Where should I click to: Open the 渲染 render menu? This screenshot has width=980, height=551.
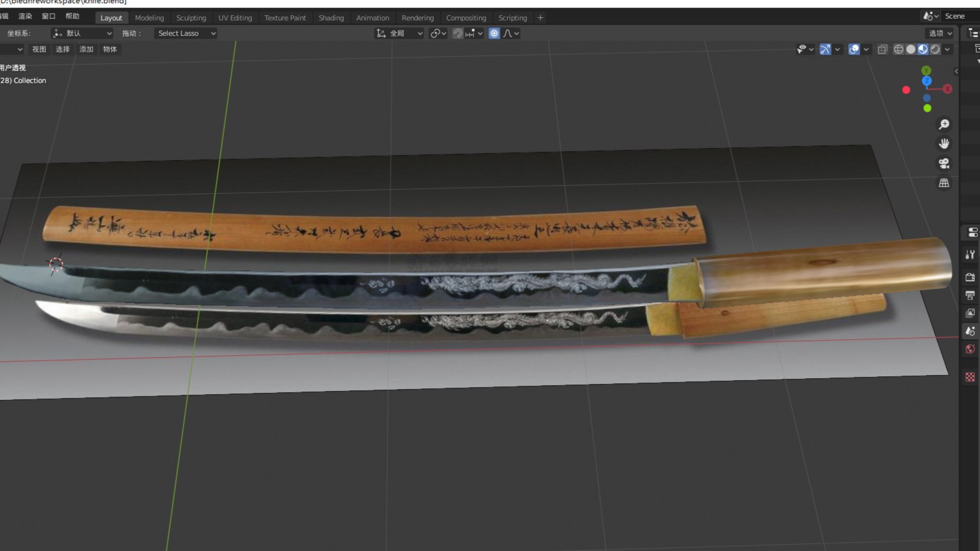click(x=25, y=16)
